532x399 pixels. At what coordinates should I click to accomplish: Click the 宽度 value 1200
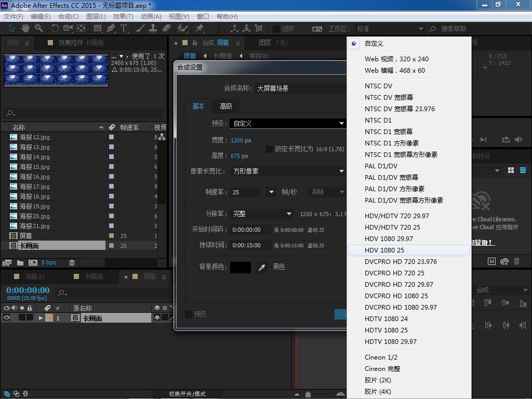[x=237, y=140]
